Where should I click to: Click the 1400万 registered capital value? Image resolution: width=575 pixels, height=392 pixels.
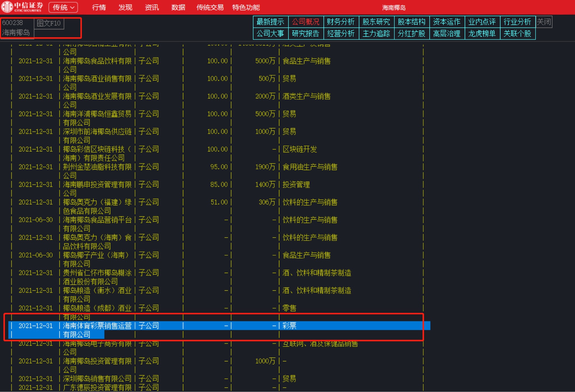[265, 184]
